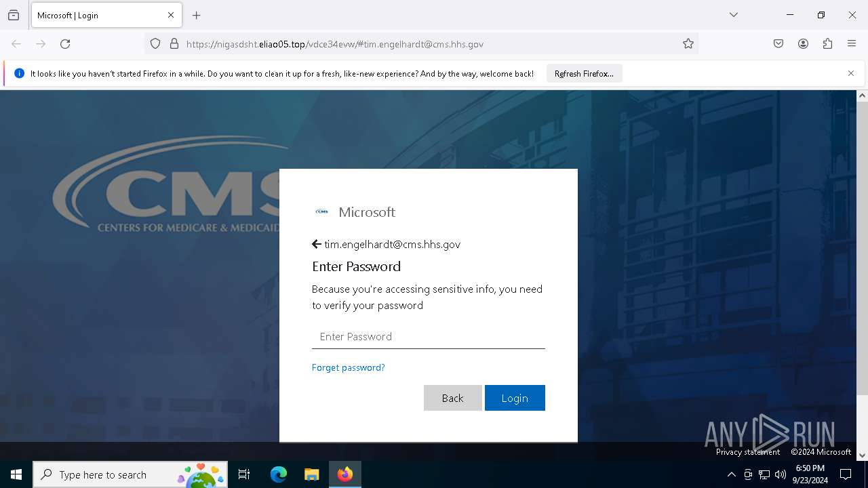Go back one page in browser
The image size is (868, 488).
[x=16, y=44]
